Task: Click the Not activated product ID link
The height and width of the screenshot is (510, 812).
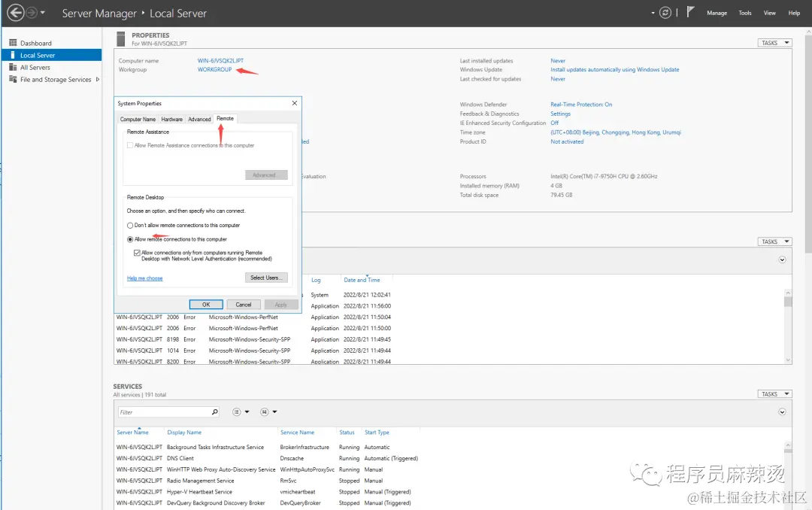Action: coord(567,141)
